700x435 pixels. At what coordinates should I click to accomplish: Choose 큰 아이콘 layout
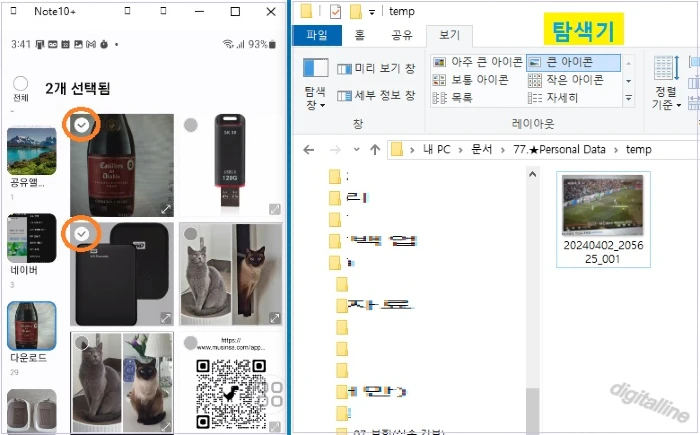[x=573, y=63]
